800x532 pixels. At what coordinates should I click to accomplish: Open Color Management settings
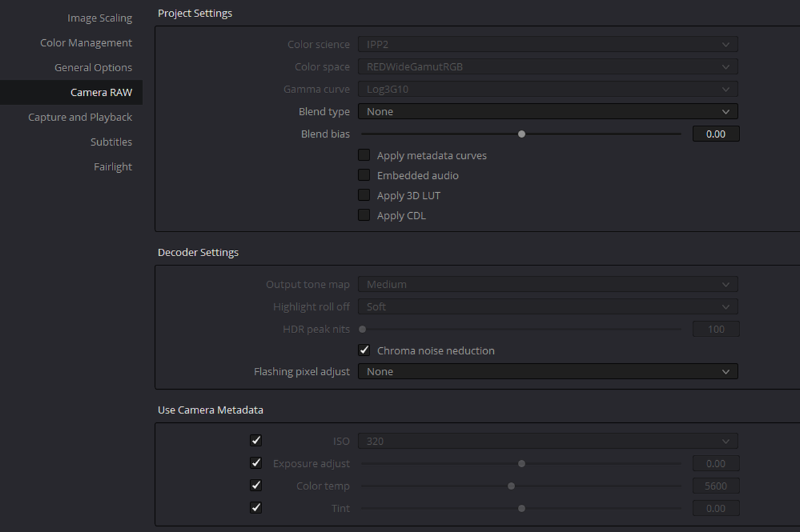click(86, 43)
